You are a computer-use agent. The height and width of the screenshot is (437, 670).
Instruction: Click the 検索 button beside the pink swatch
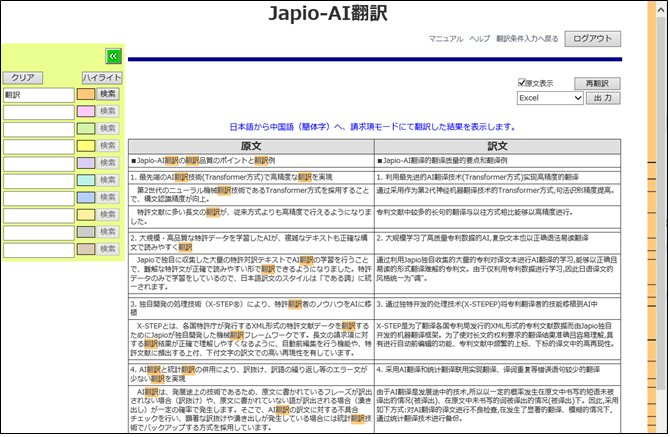click(x=108, y=111)
